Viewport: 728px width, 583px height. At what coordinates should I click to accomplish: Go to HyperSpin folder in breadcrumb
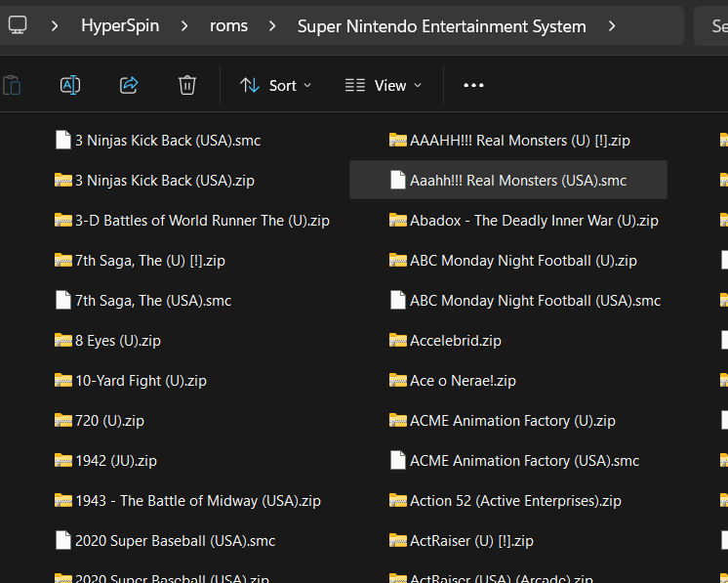120,26
